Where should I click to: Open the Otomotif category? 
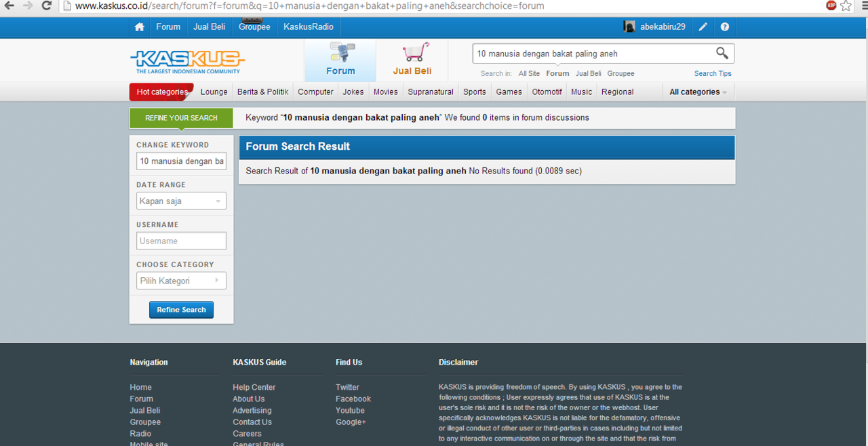coord(547,92)
